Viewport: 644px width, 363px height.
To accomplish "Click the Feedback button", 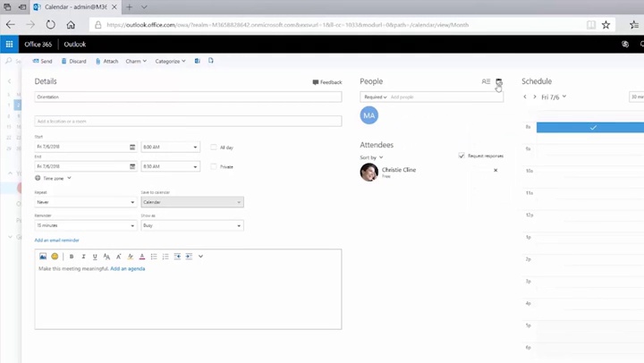I will [x=327, y=82].
